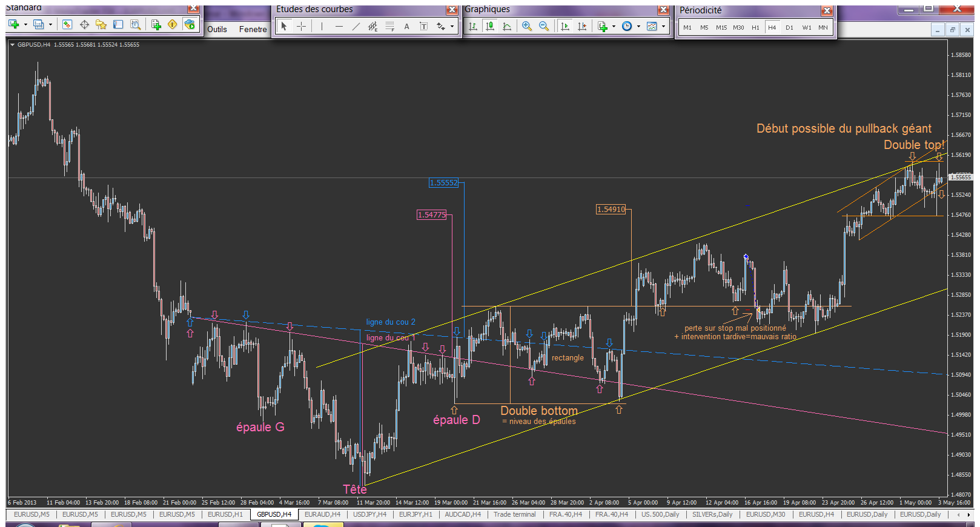This screenshot has width=980, height=527.
Task: Open the Terminal window icon
Action: [x=118, y=24]
